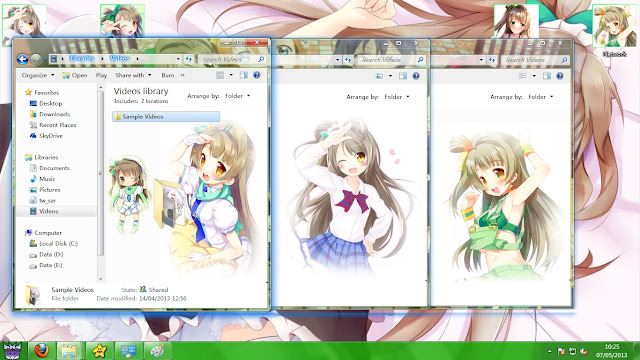Open the Share with menu
Viewport: 640px width, 360px height.
click(x=133, y=75)
